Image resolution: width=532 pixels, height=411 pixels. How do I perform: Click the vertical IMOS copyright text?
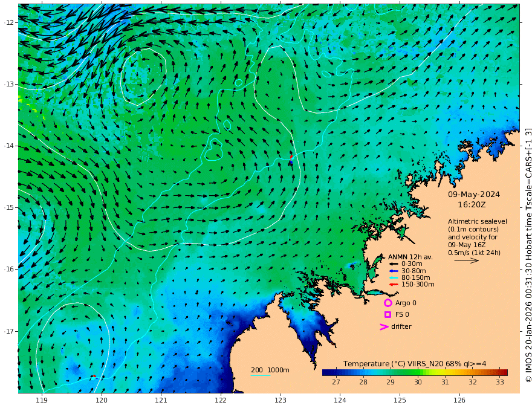tap(528, 255)
